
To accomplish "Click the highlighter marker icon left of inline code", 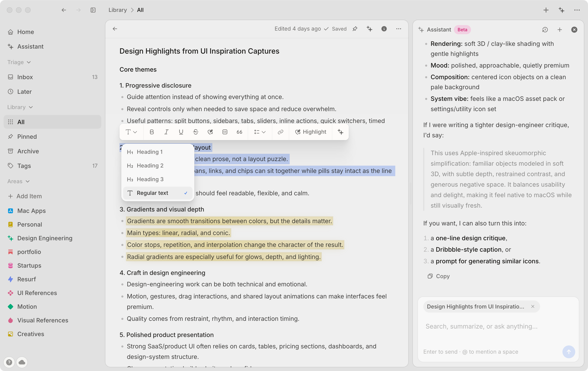I will (210, 132).
